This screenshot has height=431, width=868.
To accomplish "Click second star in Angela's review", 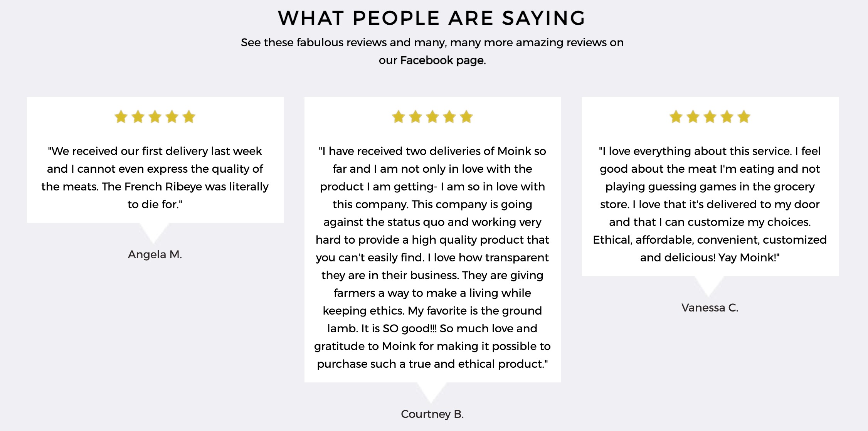I will point(138,116).
